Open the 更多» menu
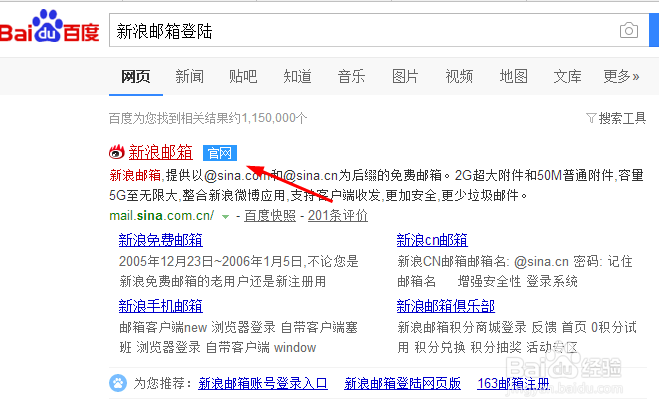The height and width of the screenshot is (411, 659). tap(621, 76)
